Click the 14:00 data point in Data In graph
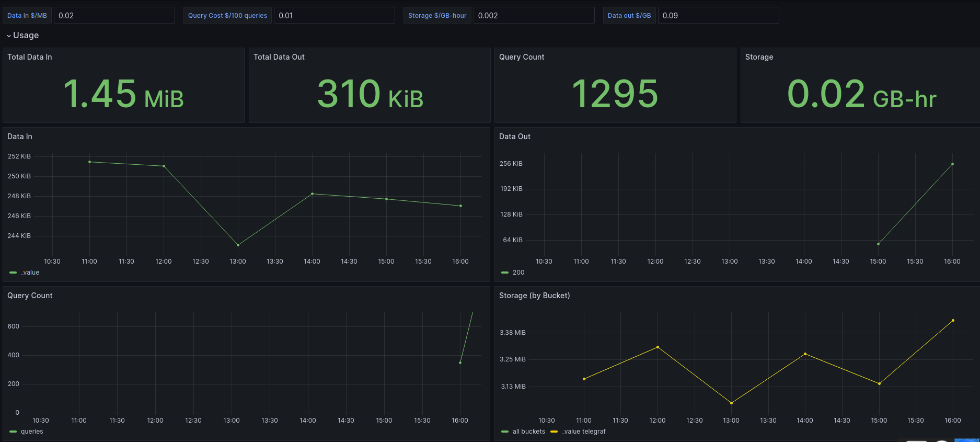This screenshot has width=980, height=442. tap(312, 194)
